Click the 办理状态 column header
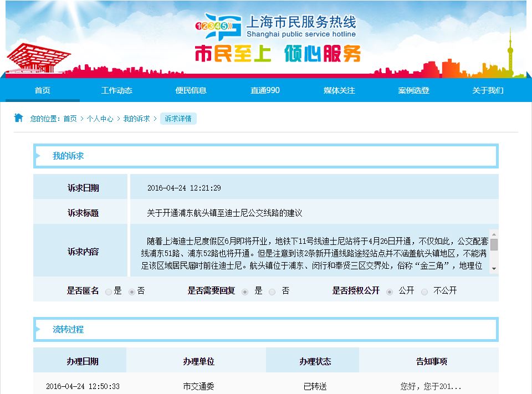This screenshot has width=532, height=394. [315, 361]
